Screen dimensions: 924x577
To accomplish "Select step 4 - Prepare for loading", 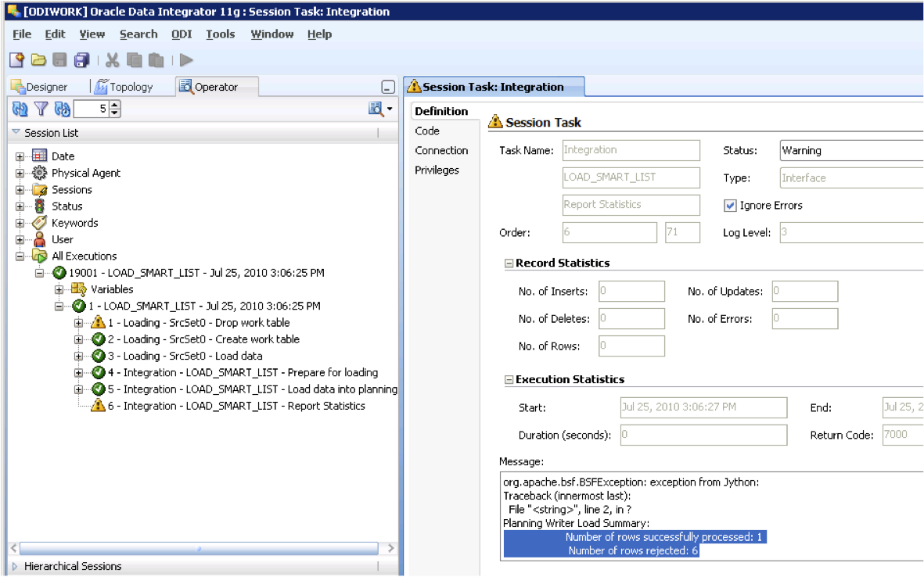I will tap(243, 372).
